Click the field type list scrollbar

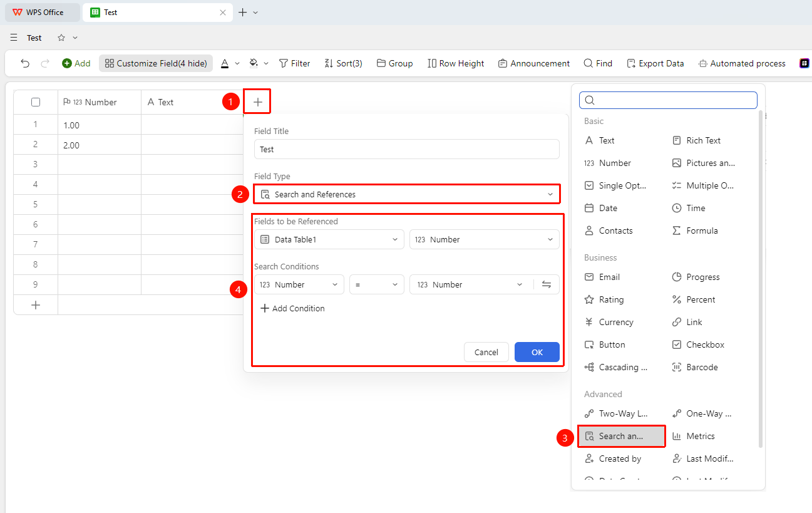click(x=761, y=279)
